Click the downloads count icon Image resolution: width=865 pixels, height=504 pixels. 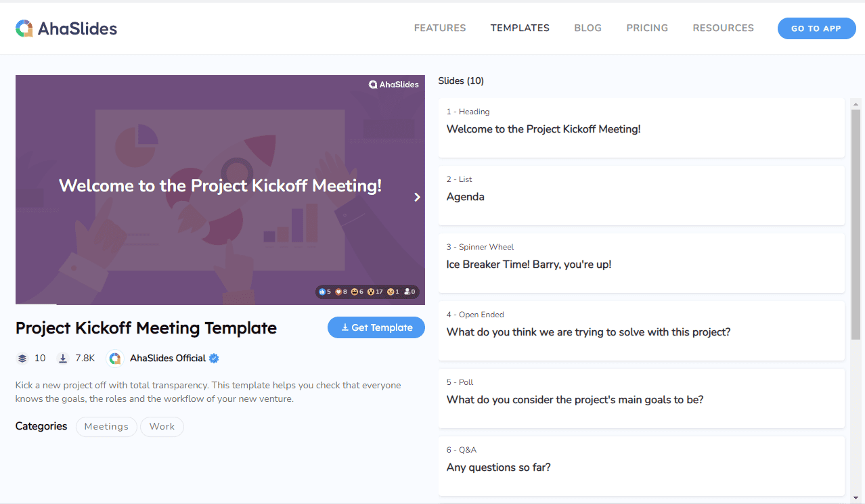[x=63, y=358]
